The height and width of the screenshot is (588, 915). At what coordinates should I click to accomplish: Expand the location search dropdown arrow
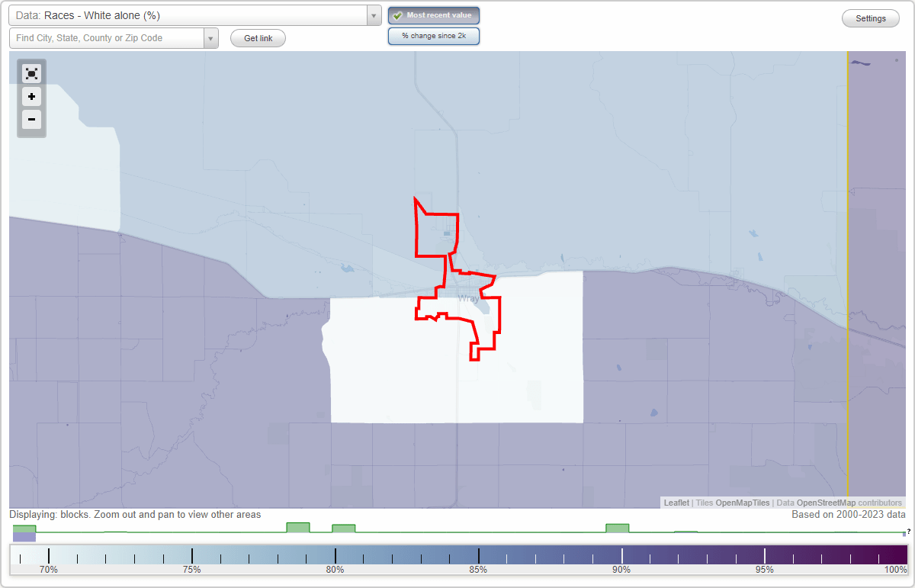pos(212,37)
